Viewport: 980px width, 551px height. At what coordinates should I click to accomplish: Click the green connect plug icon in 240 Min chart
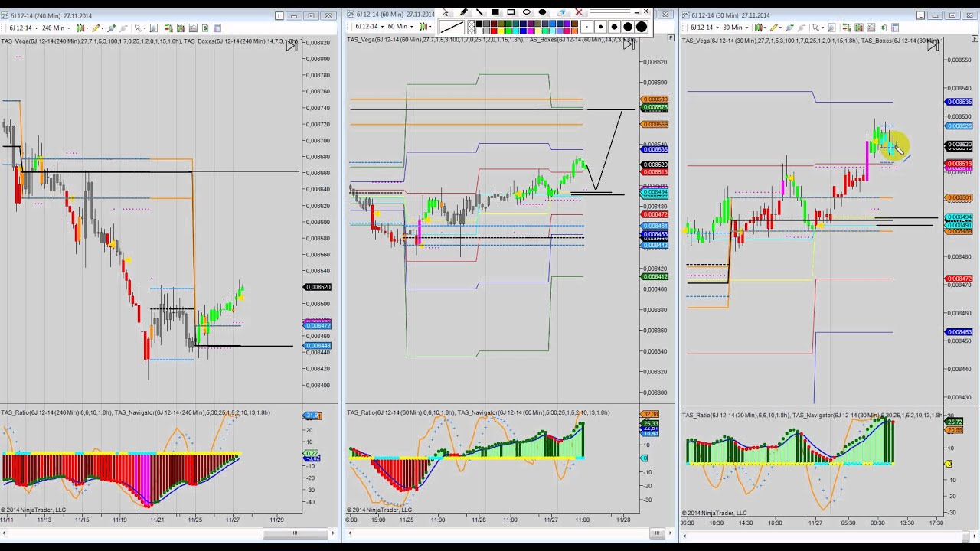tap(111, 28)
